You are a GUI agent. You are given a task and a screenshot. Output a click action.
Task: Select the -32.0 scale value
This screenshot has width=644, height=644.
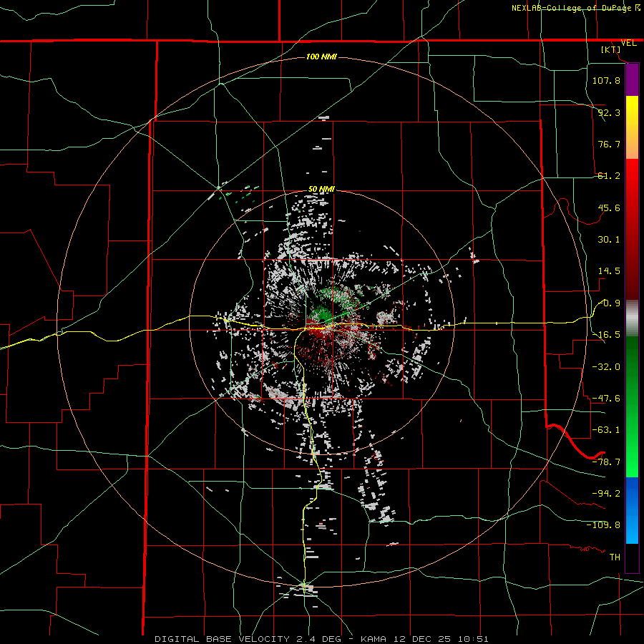click(606, 367)
